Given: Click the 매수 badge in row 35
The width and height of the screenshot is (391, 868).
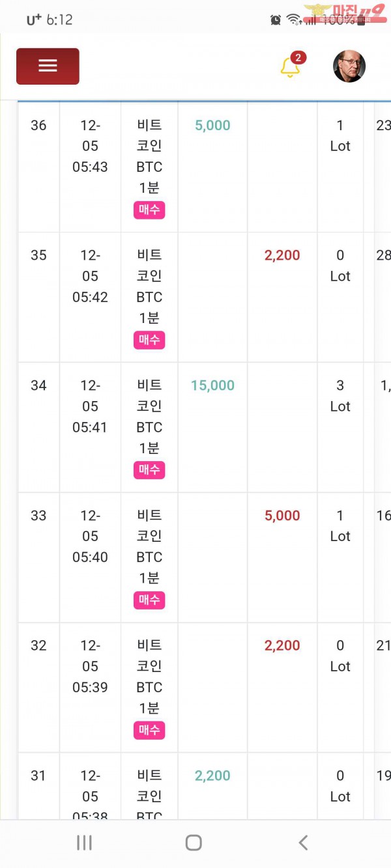Looking at the screenshot, I should pos(149,340).
